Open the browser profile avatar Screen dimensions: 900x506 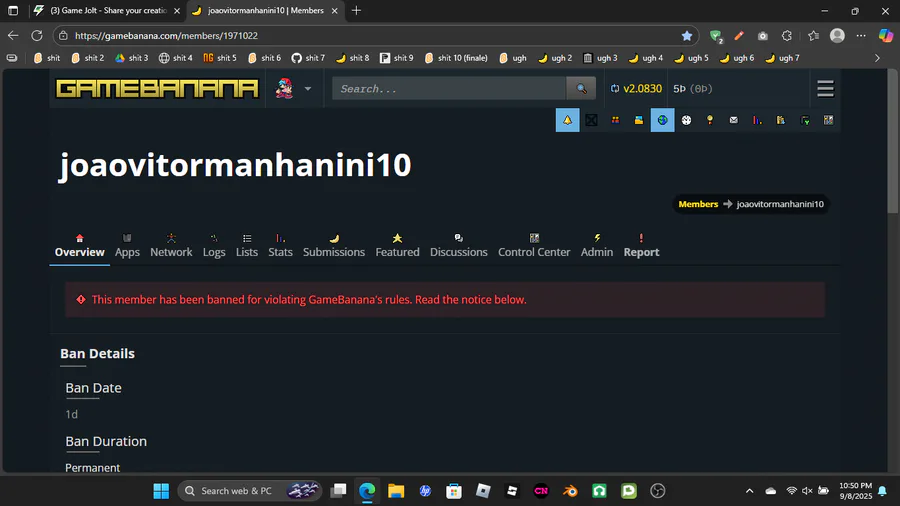coord(837,36)
